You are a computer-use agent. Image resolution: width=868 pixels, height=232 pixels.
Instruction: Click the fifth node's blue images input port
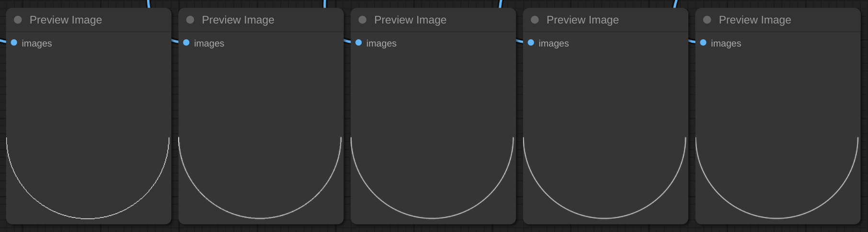(703, 43)
